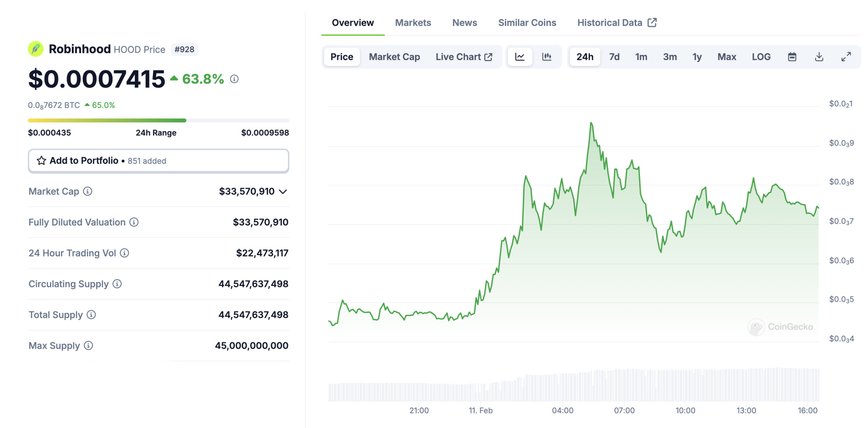
Task: Switch the chart to 7d timeframe
Action: (x=614, y=57)
